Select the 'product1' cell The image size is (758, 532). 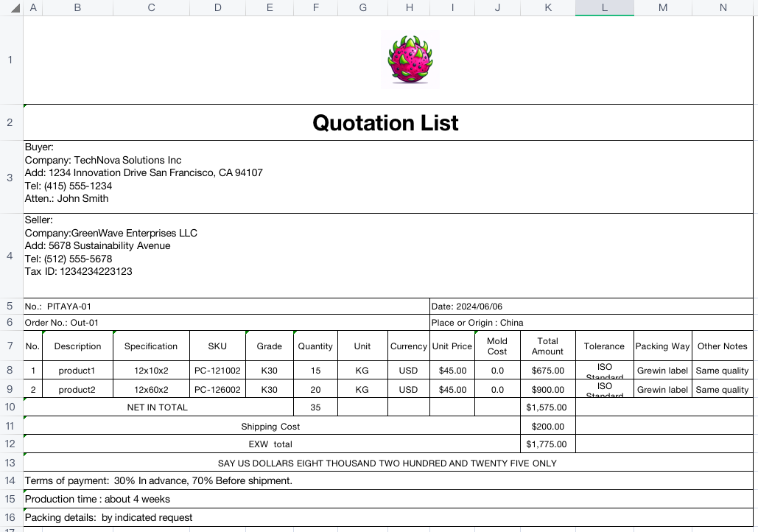77,371
